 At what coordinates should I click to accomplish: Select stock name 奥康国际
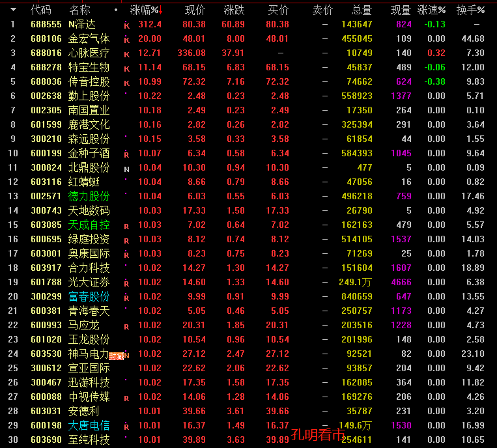89,253
